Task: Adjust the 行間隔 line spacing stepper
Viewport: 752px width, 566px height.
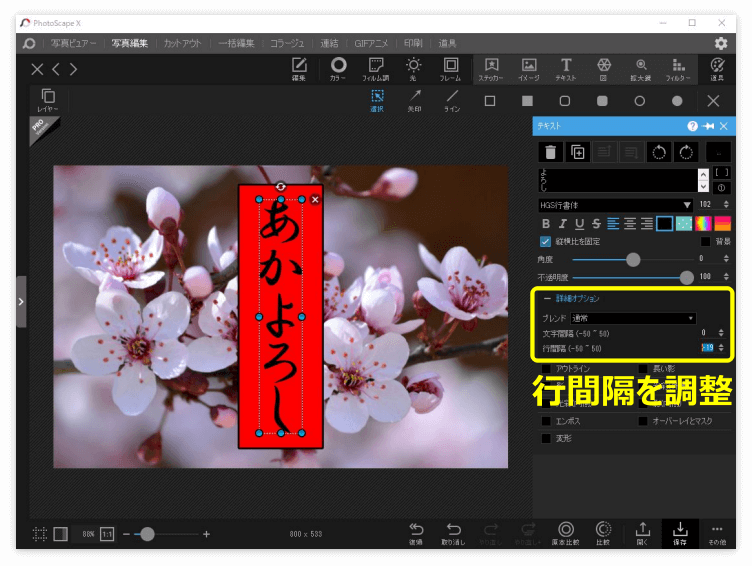Action: point(721,348)
